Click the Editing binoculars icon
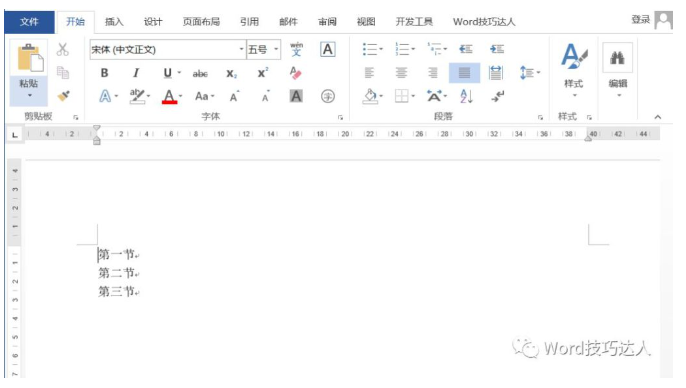Screen dimensions: 686x388 click(617, 58)
